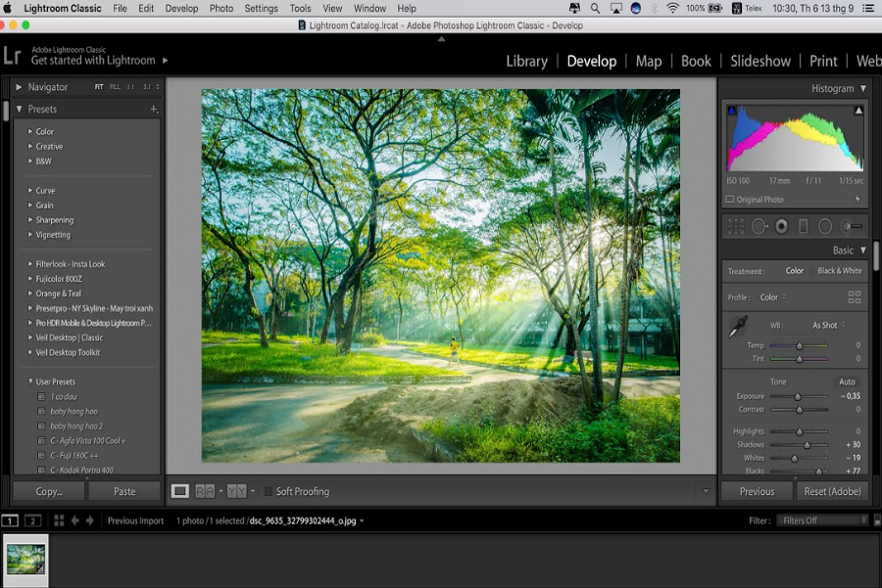Click the Shadows slider handle
882x588 pixels.
pyautogui.click(x=807, y=445)
